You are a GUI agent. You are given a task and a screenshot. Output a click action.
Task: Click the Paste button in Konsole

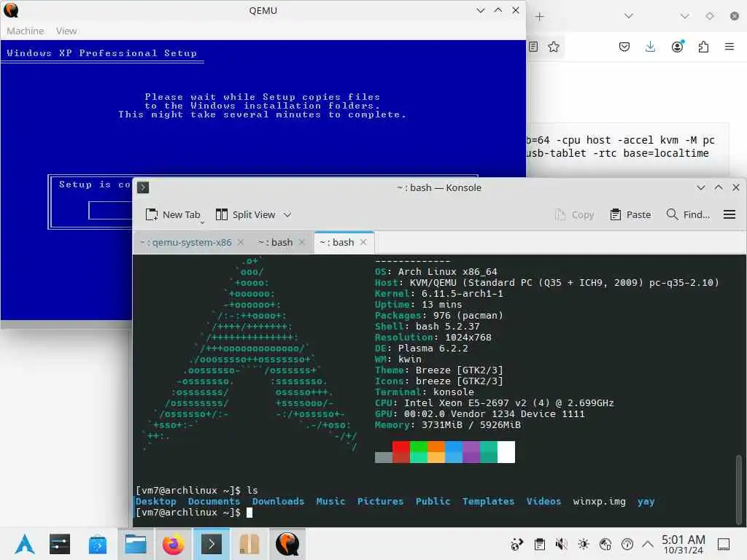(630, 215)
